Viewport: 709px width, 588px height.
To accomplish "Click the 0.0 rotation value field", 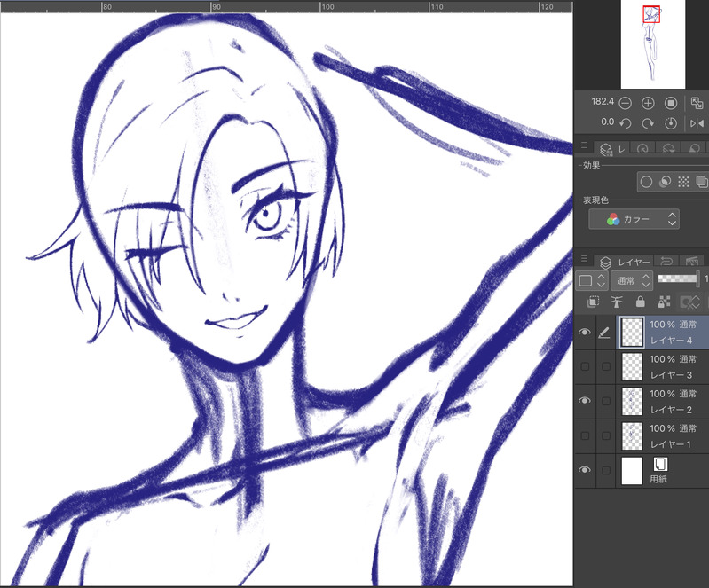I will [607, 122].
